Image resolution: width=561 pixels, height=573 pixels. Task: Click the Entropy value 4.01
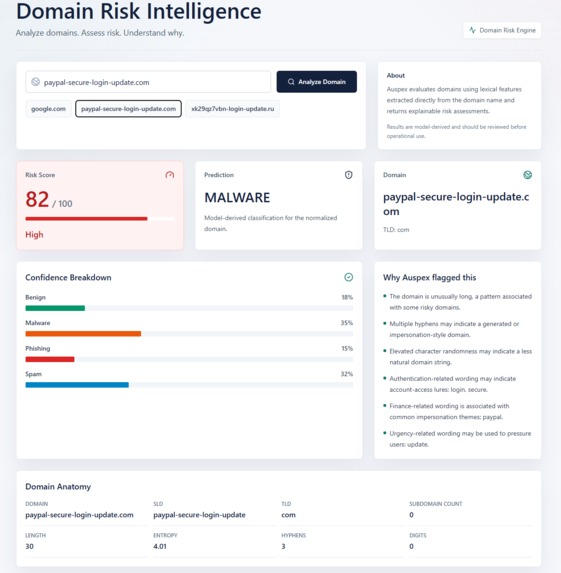click(x=160, y=547)
